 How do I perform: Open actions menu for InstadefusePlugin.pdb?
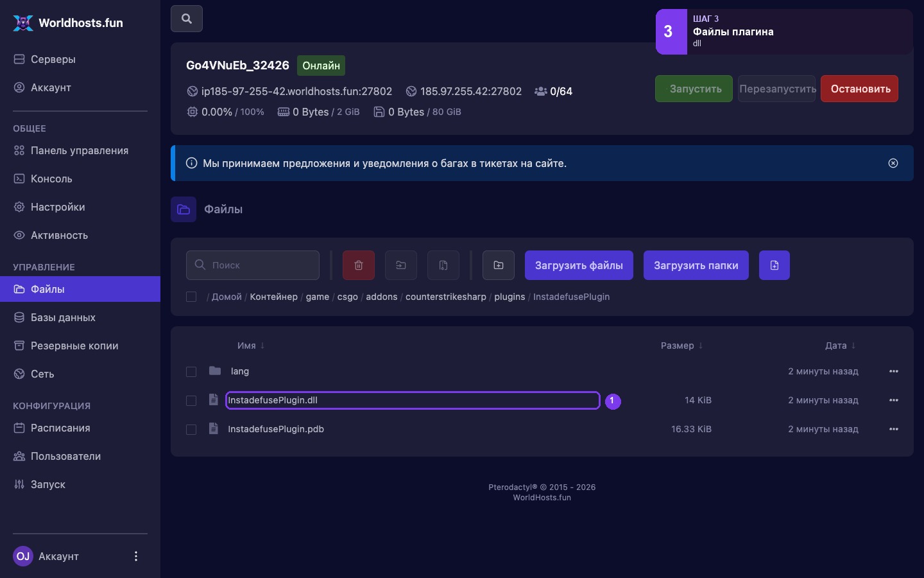click(x=894, y=429)
